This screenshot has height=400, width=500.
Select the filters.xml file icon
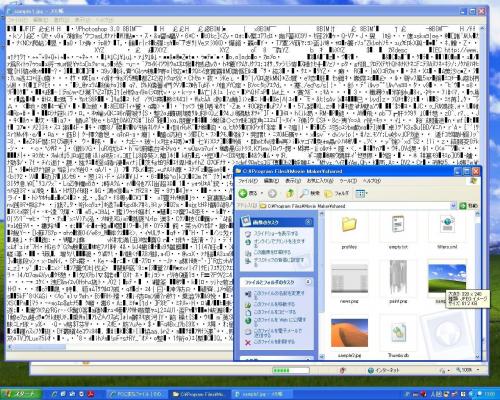coord(447,225)
